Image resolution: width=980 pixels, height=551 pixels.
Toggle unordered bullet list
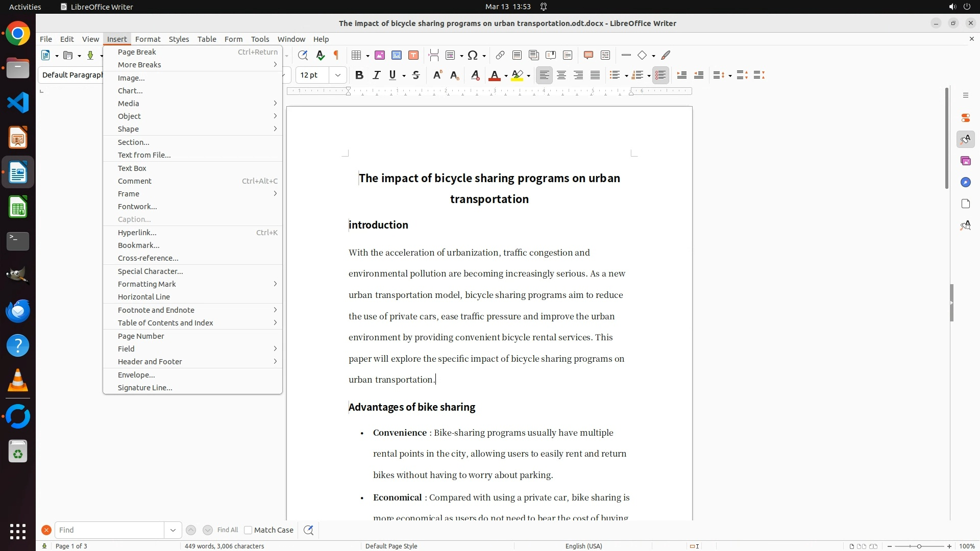pyautogui.click(x=615, y=76)
